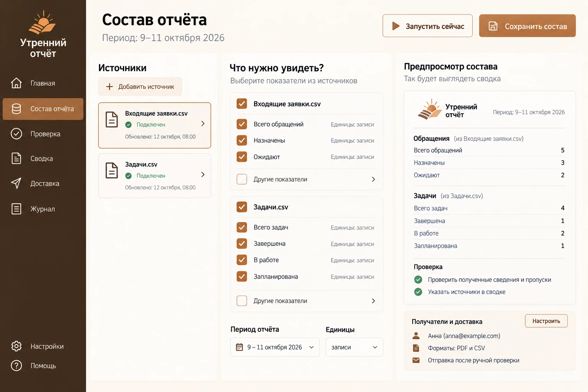588x392 pixels.
Task: Click the paper plane icon for Доставка
Action: [16, 183]
